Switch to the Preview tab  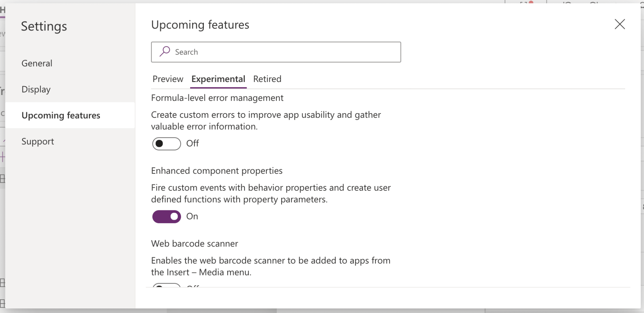[168, 79]
